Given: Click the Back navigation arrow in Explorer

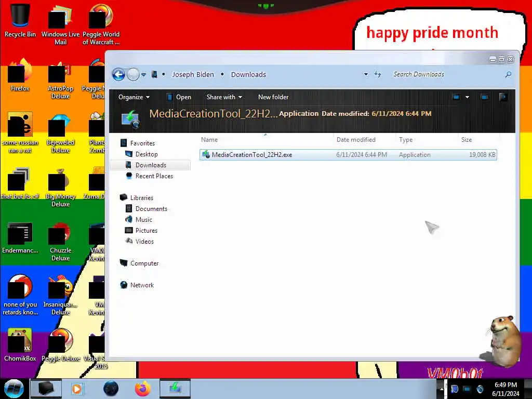Looking at the screenshot, I should tap(119, 74).
